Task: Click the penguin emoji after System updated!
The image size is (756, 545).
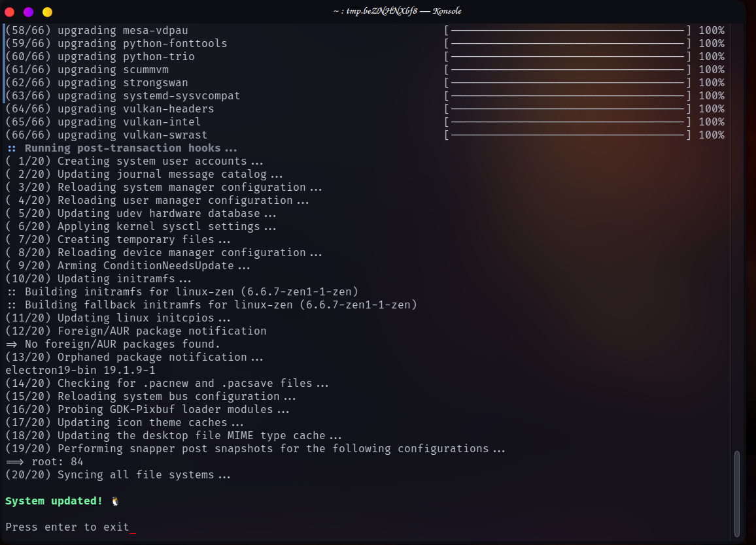Action: (114, 501)
